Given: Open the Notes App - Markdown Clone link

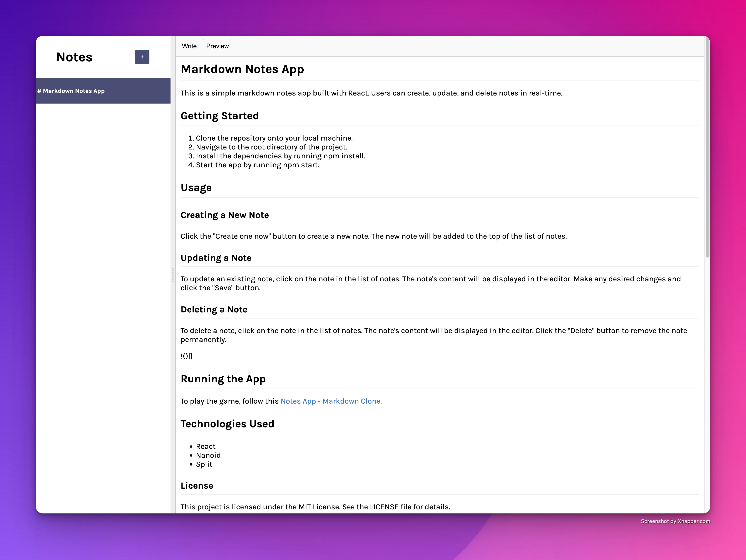Looking at the screenshot, I should click(x=330, y=401).
